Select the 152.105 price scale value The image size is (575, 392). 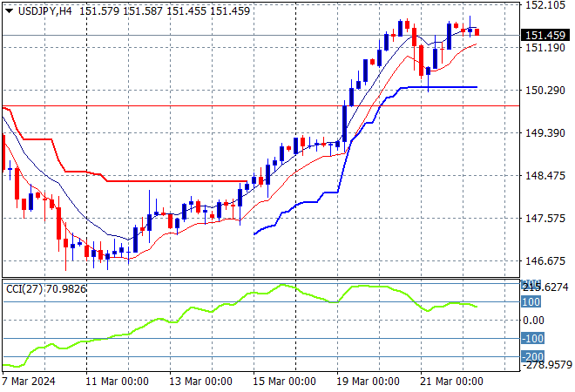click(x=545, y=4)
